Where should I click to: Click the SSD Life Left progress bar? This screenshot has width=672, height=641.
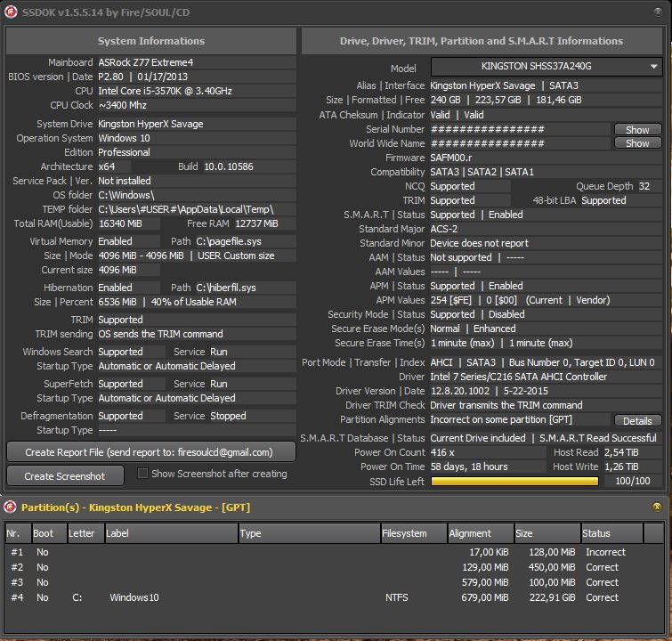coord(514,482)
